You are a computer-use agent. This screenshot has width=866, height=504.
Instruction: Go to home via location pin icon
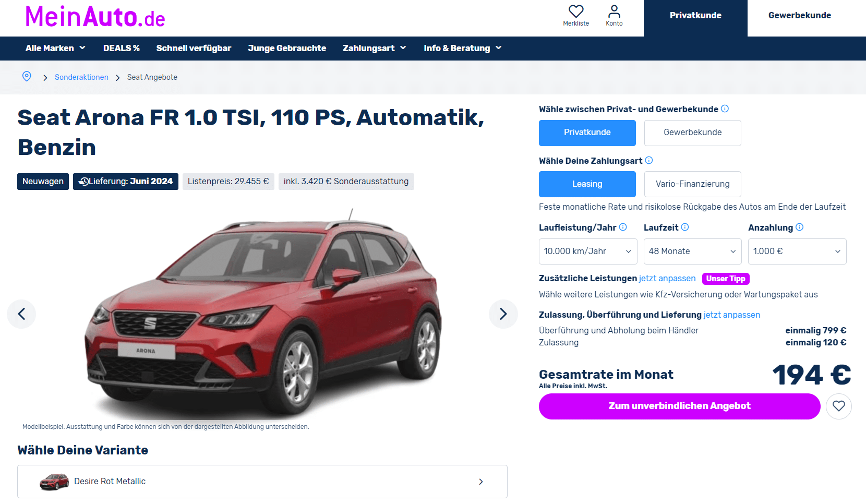(27, 77)
